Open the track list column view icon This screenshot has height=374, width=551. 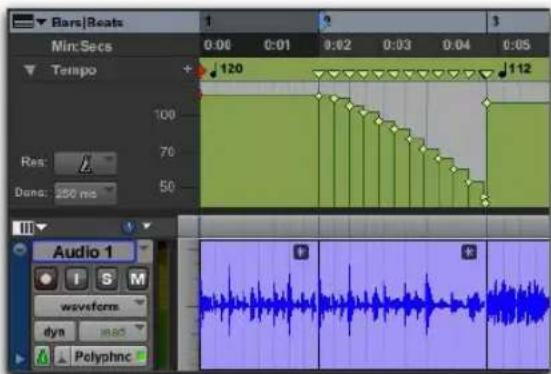(23, 228)
